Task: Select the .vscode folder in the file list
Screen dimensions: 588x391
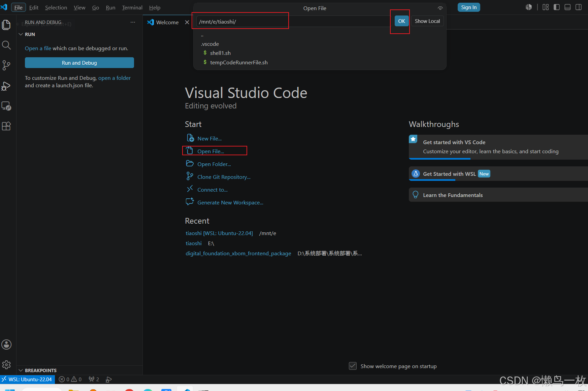Action: coord(320,44)
